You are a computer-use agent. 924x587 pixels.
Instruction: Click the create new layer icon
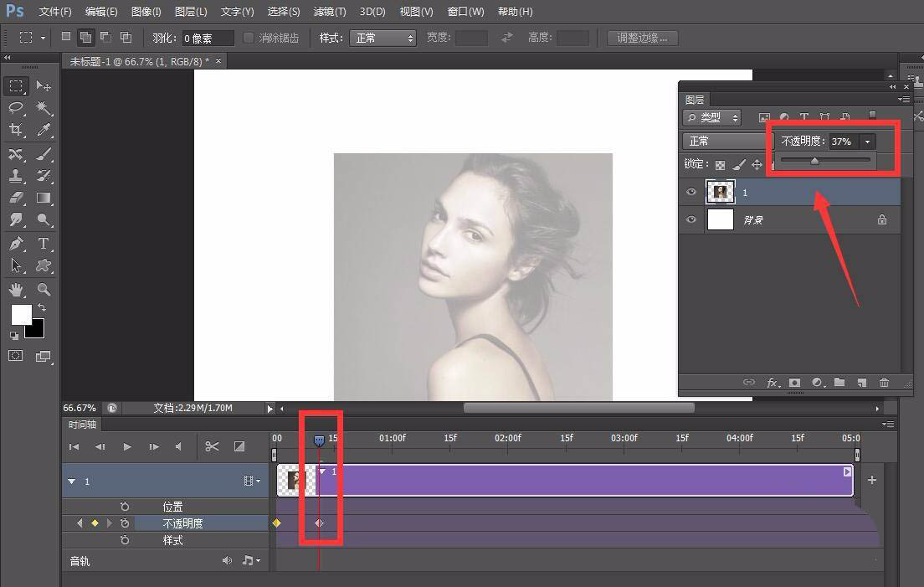(861, 383)
